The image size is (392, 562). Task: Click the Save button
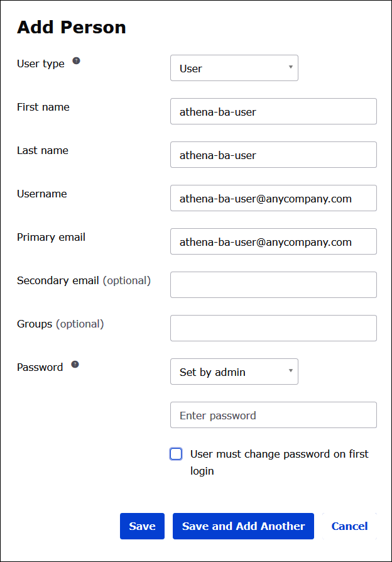pos(142,526)
